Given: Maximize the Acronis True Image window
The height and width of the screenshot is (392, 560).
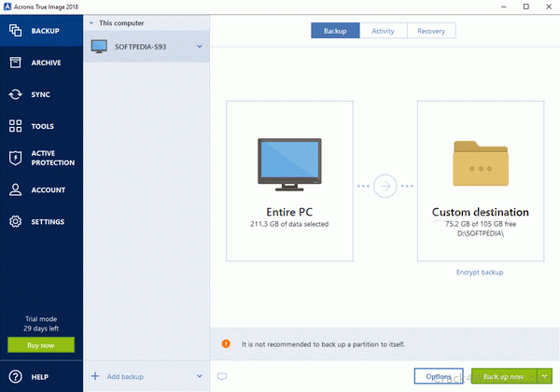Looking at the screenshot, I should tap(526, 7).
